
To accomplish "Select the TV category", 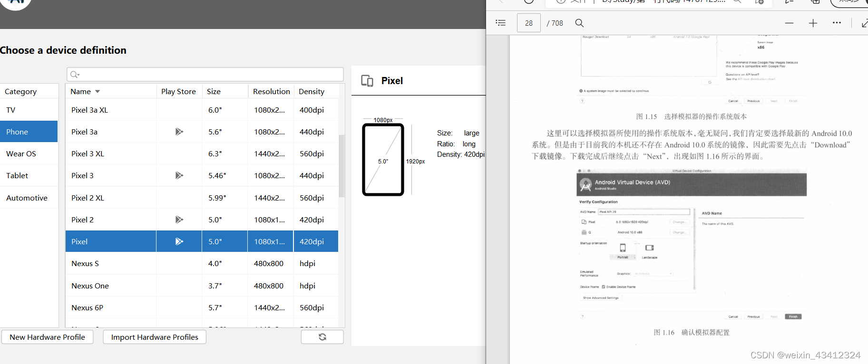I will [29, 110].
